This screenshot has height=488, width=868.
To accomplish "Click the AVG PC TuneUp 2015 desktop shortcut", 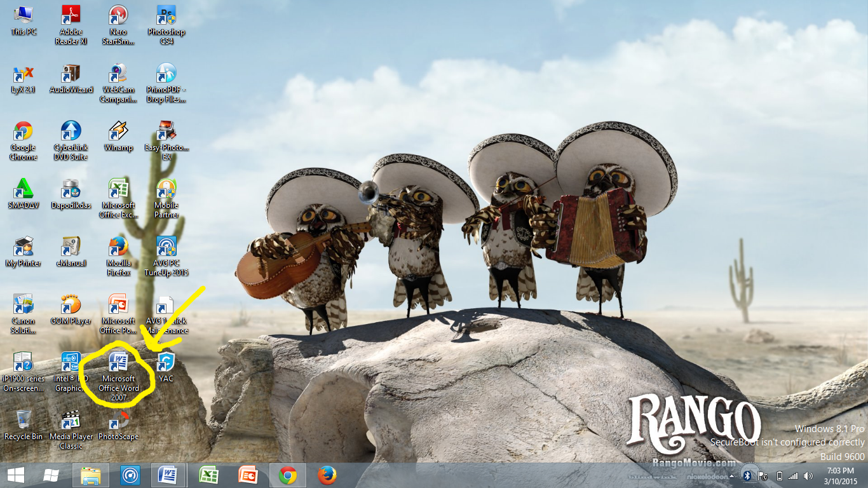I will coord(166,256).
